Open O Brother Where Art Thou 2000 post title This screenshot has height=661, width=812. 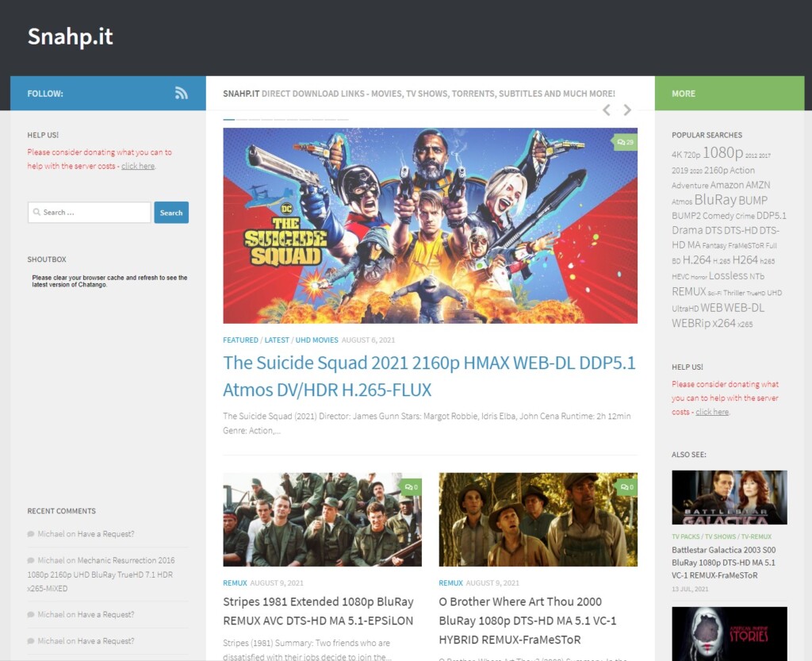click(527, 621)
